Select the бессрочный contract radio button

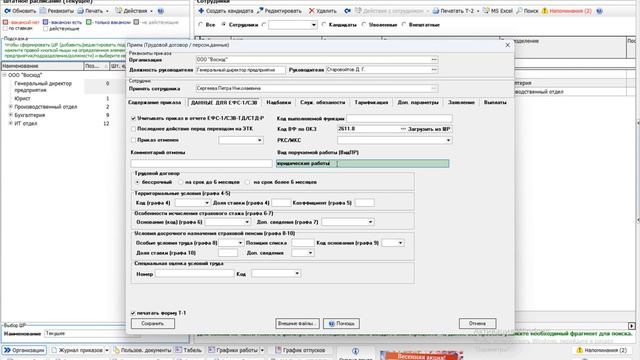(x=138, y=182)
